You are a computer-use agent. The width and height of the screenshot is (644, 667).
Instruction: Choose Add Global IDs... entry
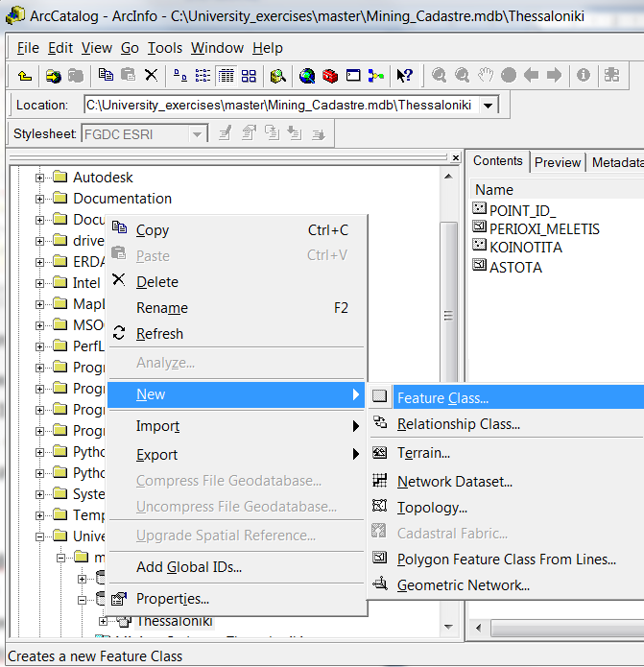[236, 567]
